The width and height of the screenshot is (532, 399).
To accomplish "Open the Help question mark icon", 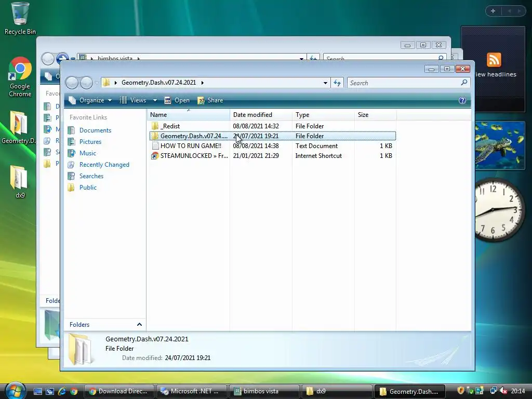I will [462, 100].
